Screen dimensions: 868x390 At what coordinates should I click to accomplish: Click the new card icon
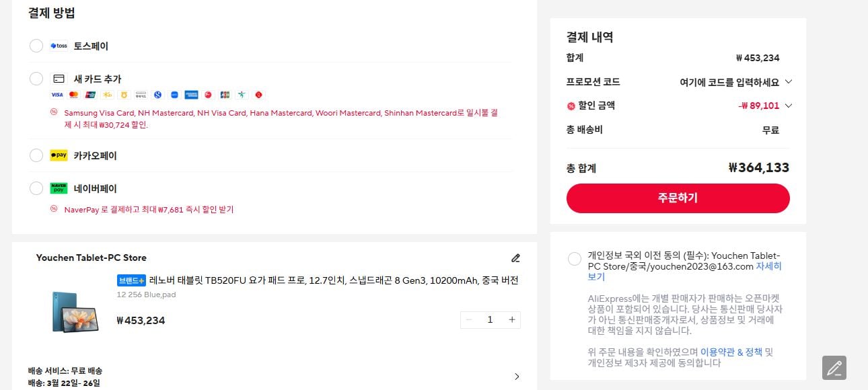[x=59, y=79]
